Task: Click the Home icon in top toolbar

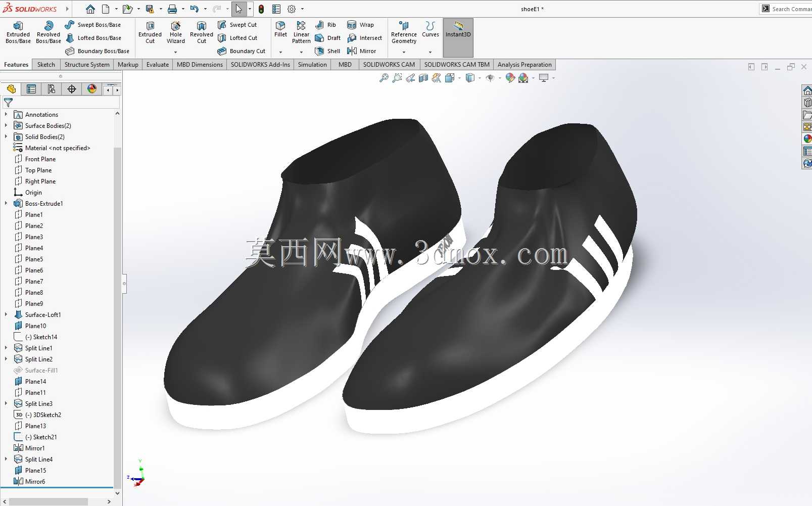Action: [x=90, y=9]
